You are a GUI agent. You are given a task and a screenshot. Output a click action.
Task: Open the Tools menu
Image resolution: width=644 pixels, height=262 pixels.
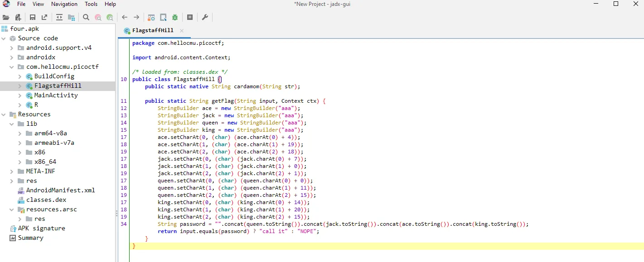point(91,4)
